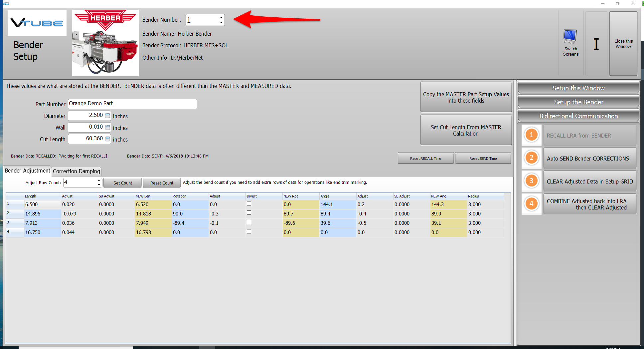Switch to the Correction Damping tab
644x349 pixels.
pos(77,171)
